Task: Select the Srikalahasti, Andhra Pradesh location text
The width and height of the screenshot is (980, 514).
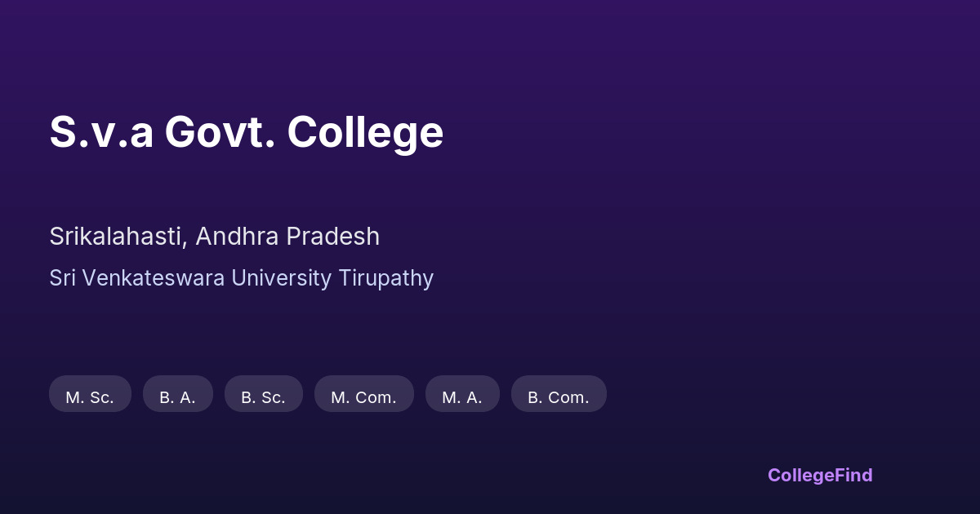Action: (214, 237)
